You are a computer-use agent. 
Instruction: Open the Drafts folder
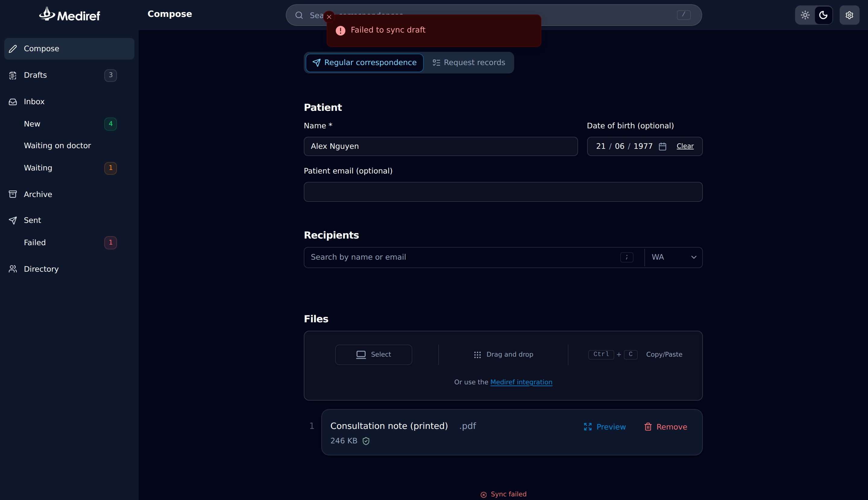pos(69,75)
